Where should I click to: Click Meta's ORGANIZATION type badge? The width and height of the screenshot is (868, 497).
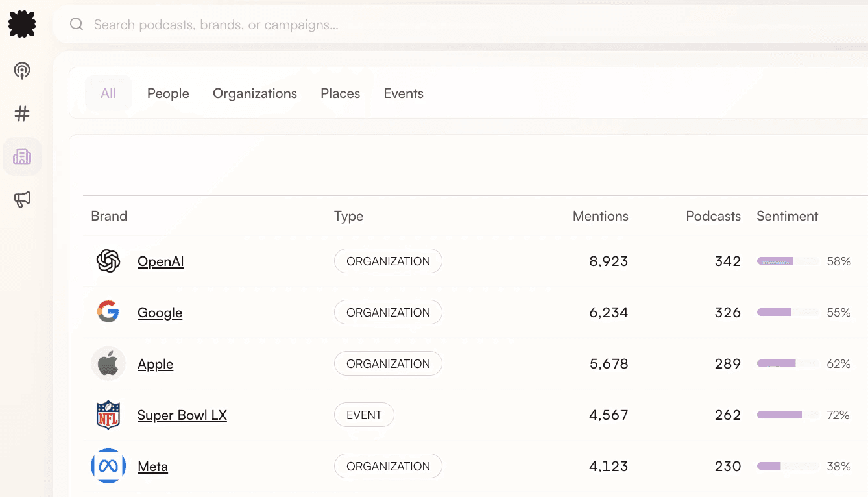[388, 467]
